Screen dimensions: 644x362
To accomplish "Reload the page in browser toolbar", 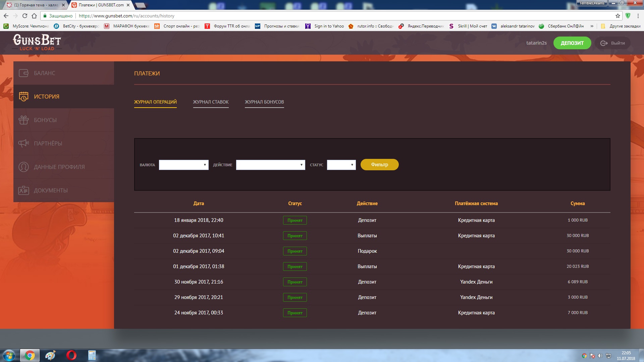I will [24, 16].
